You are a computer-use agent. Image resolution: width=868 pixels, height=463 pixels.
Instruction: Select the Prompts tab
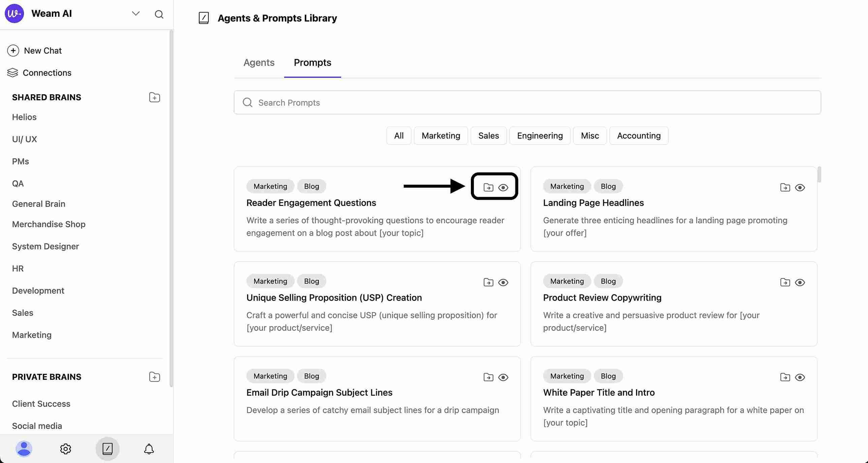point(312,63)
